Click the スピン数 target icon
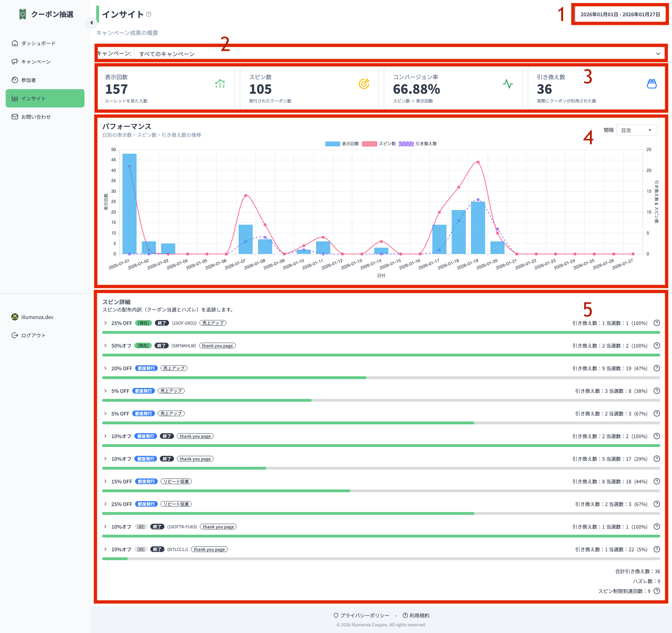 (364, 84)
